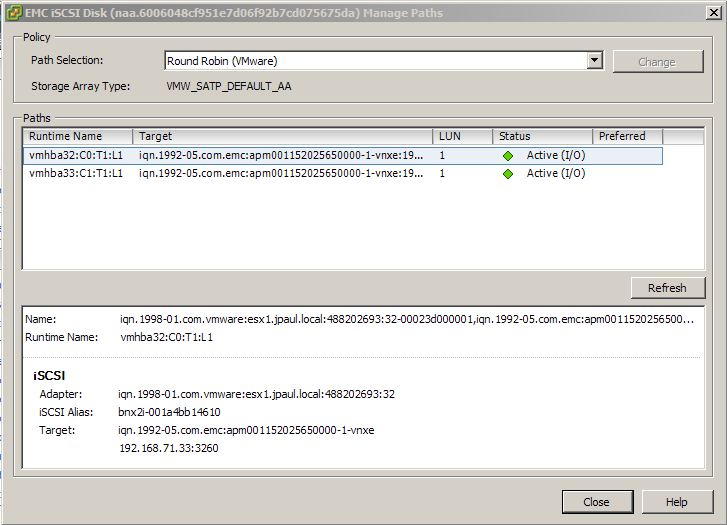Click green status diamond for vmhba32 path
The image size is (727, 525).
coord(508,156)
